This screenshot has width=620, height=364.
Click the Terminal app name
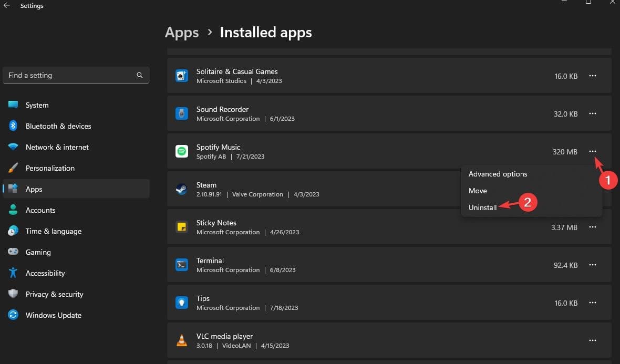tap(210, 261)
